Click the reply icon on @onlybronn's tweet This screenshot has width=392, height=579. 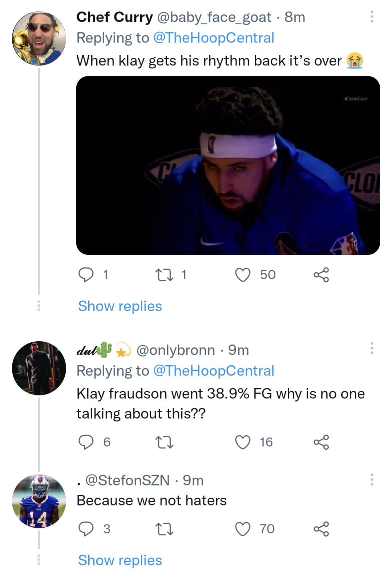(86, 442)
